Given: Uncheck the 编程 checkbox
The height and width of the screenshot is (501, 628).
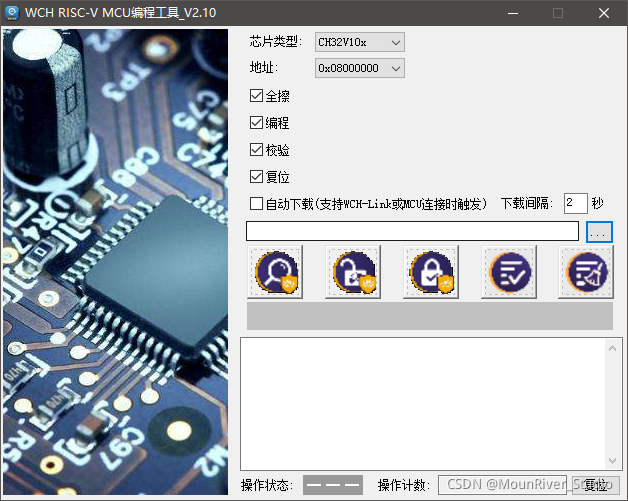Looking at the screenshot, I should click(256, 123).
